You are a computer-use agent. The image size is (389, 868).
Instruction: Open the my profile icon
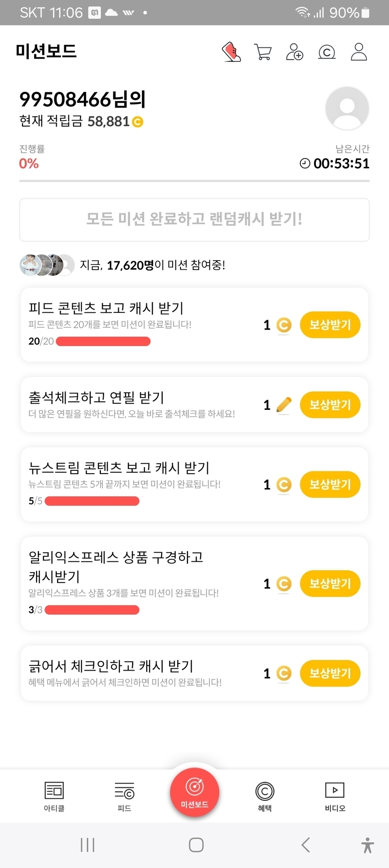[x=359, y=52]
